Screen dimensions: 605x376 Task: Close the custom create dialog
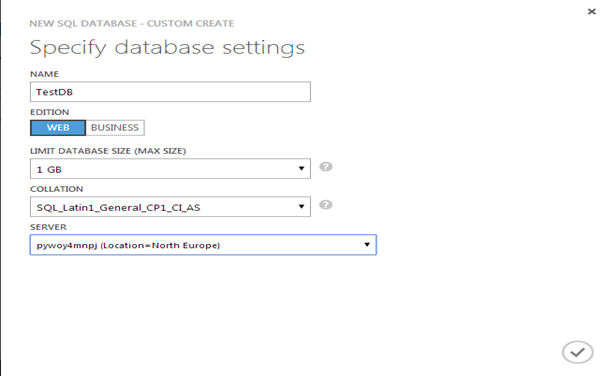591,12
